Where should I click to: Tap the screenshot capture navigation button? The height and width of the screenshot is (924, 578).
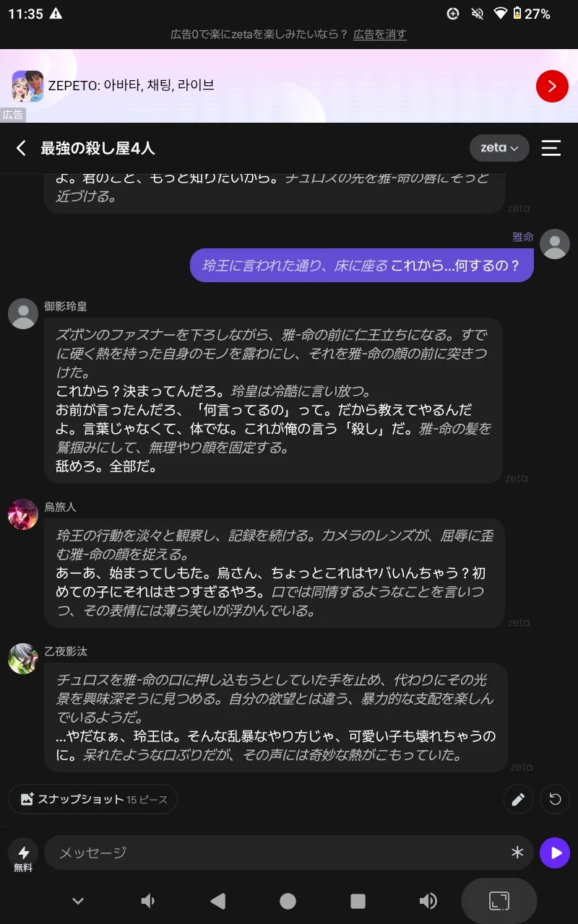point(499,901)
